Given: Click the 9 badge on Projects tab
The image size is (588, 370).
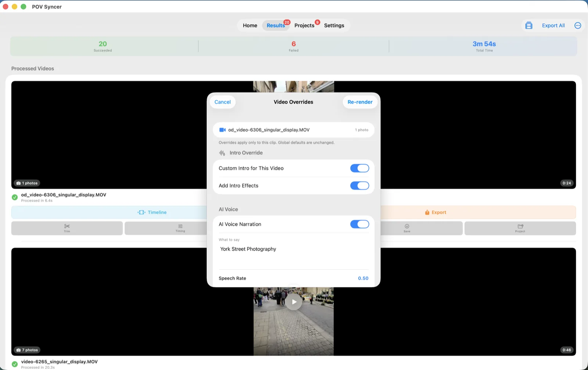Looking at the screenshot, I should click(x=318, y=22).
